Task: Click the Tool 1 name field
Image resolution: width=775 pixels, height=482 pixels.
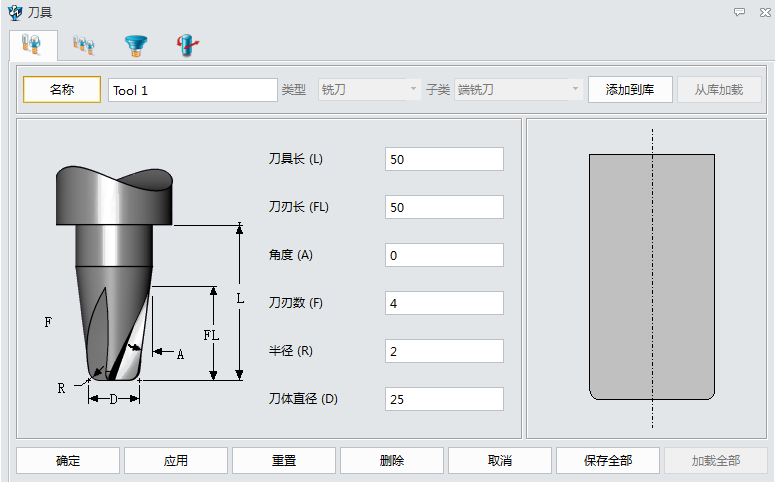Action: pos(192,90)
